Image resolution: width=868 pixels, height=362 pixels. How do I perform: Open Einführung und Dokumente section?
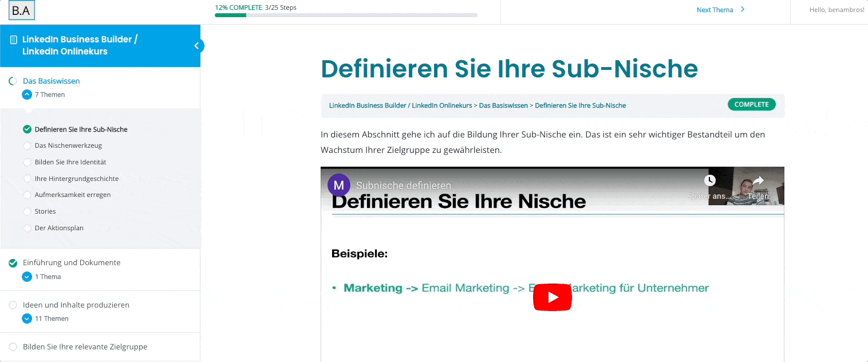coord(72,263)
